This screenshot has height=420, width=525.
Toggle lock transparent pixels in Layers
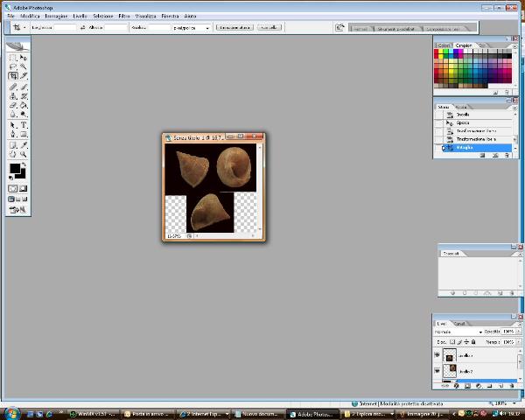pos(452,342)
